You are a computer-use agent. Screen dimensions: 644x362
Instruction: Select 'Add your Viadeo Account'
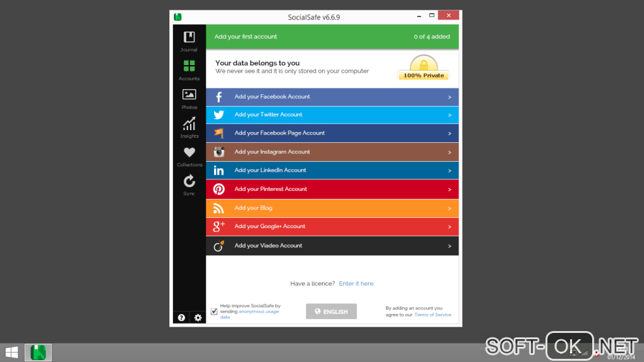[332, 246]
